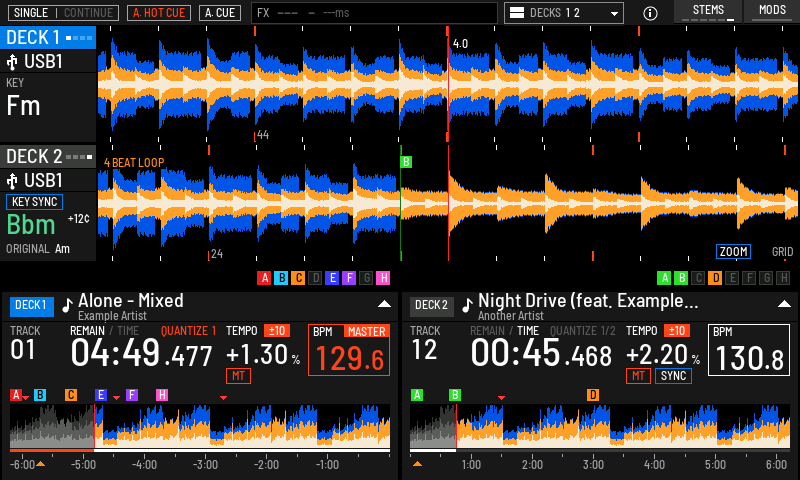Expand Deck 2 track info arrow
800x480 pixels.
coord(784,304)
